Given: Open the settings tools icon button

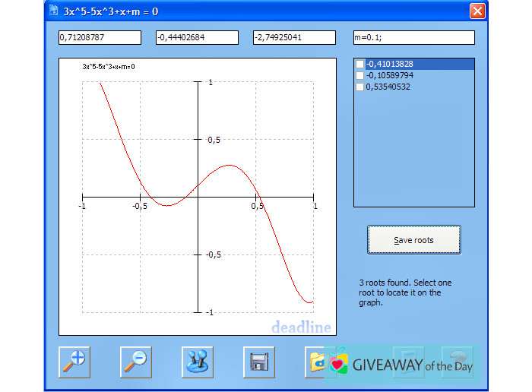Looking at the screenshot, I should coord(198,362).
